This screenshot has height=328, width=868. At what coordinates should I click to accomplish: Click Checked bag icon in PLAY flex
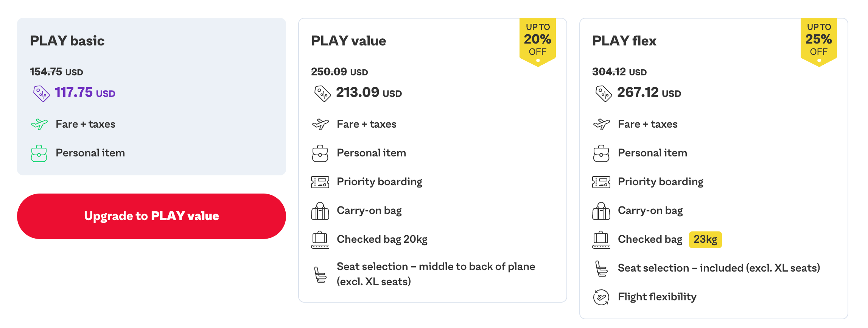tap(601, 240)
